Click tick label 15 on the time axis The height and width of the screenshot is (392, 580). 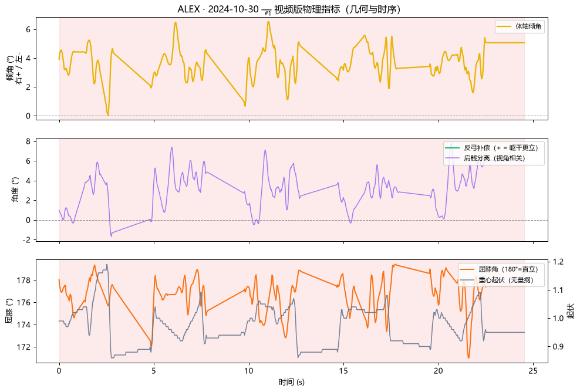coord(343,370)
